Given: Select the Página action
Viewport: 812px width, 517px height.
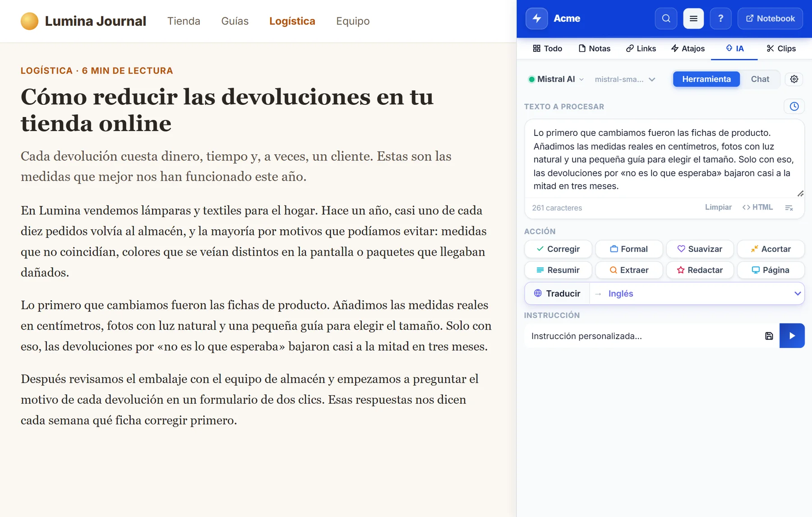Looking at the screenshot, I should 770,270.
